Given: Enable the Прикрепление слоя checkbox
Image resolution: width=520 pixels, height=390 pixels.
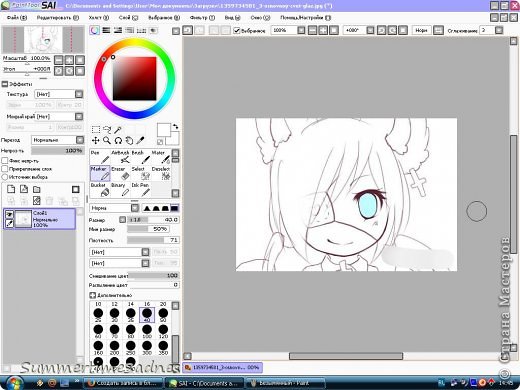Looking at the screenshot, I should click(x=5, y=169).
